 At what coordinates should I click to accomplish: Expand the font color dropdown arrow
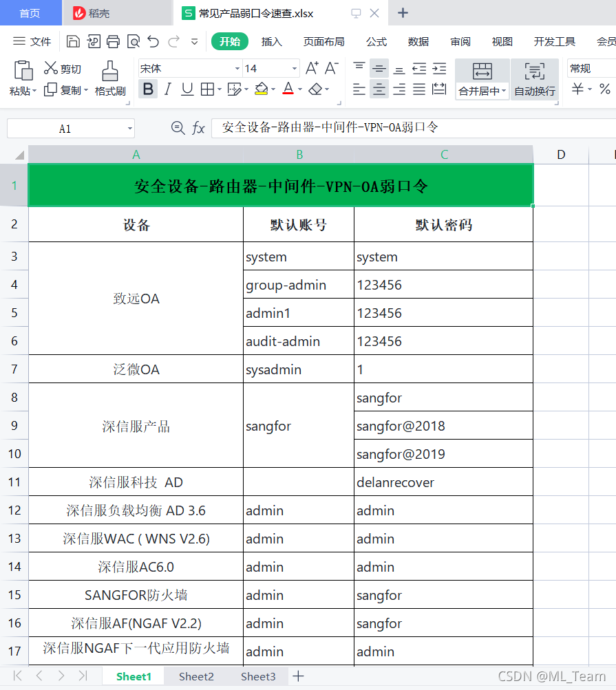pos(300,89)
